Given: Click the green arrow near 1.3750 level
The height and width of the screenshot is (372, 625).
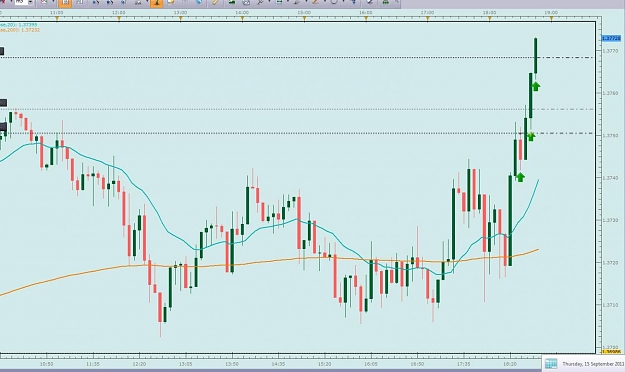Looking at the screenshot, I should click(530, 137).
